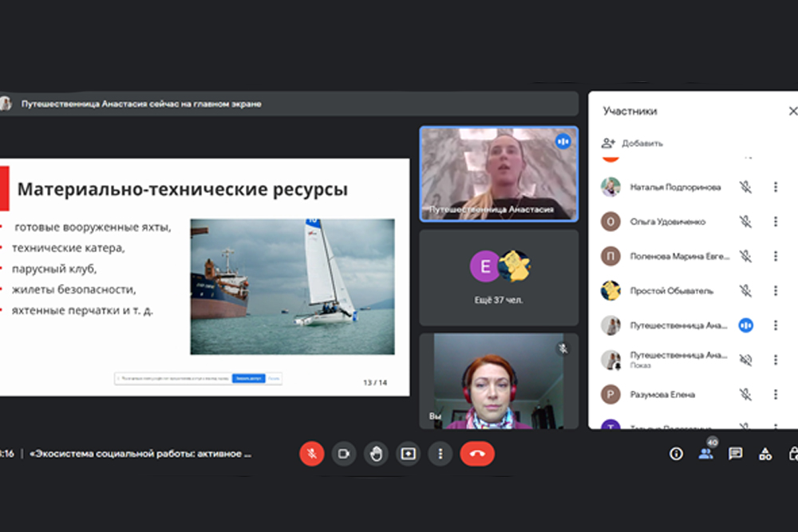Mute icon beside Наталья Подпоринова

coord(745,187)
